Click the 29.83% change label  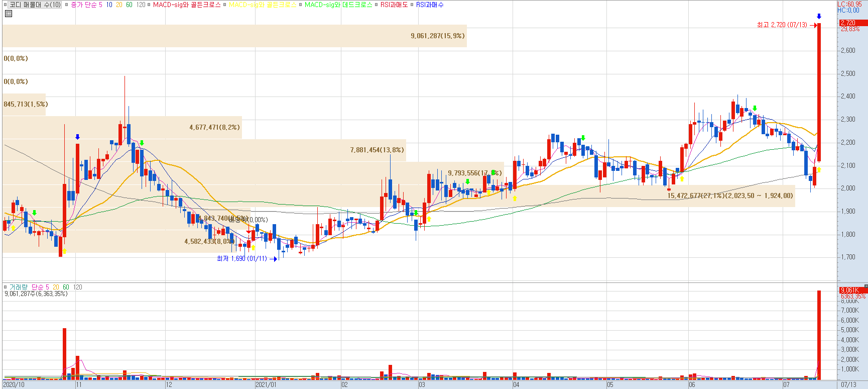point(850,29)
